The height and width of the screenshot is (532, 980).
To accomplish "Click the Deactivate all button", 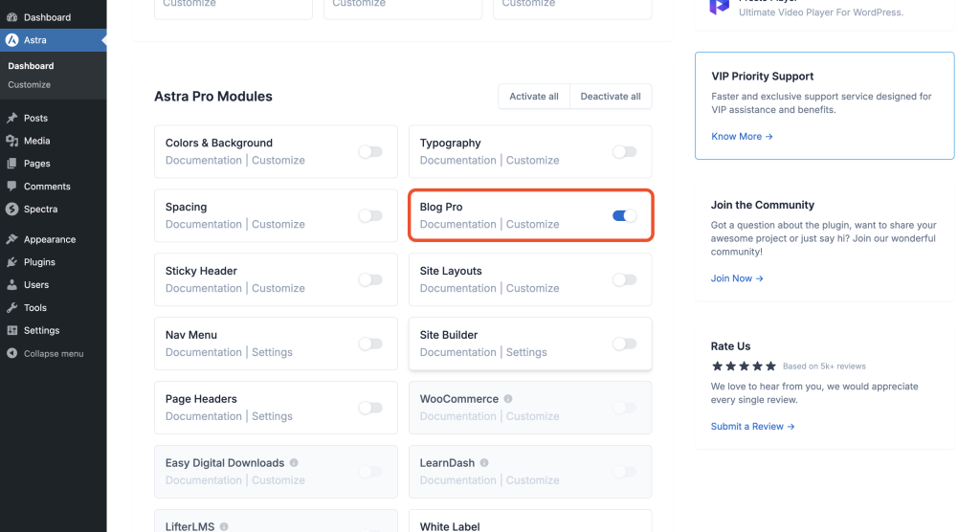I will (611, 97).
